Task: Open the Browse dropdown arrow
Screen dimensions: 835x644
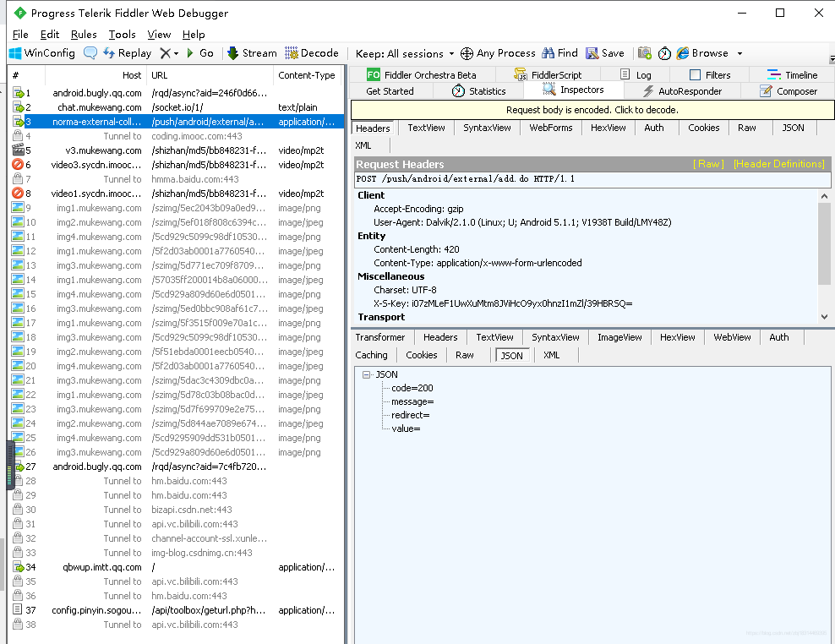Action: (739, 53)
